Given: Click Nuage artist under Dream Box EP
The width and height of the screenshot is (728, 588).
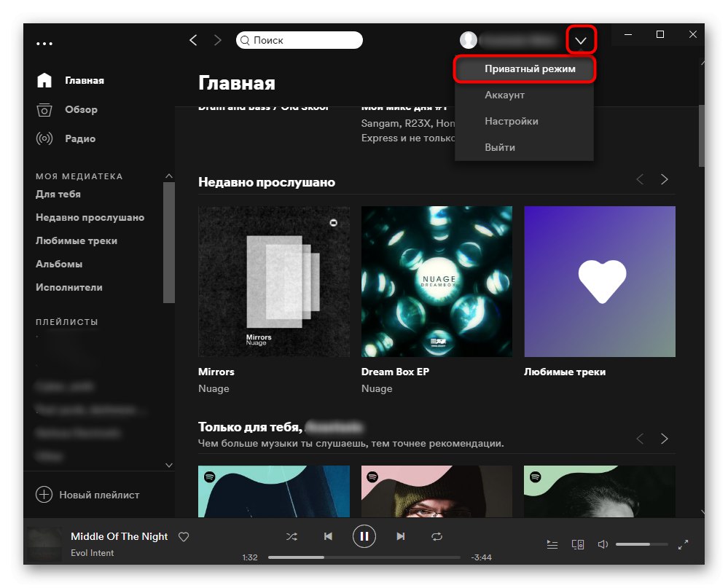Looking at the screenshot, I should 377,388.
